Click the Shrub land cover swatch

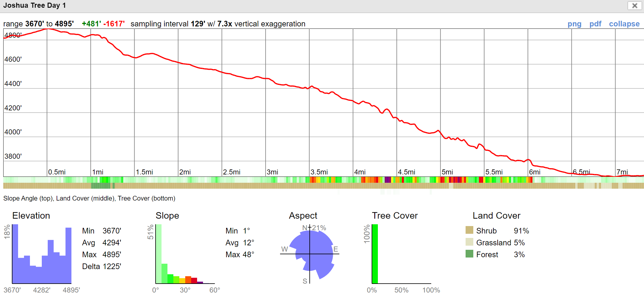pos(469,230)
